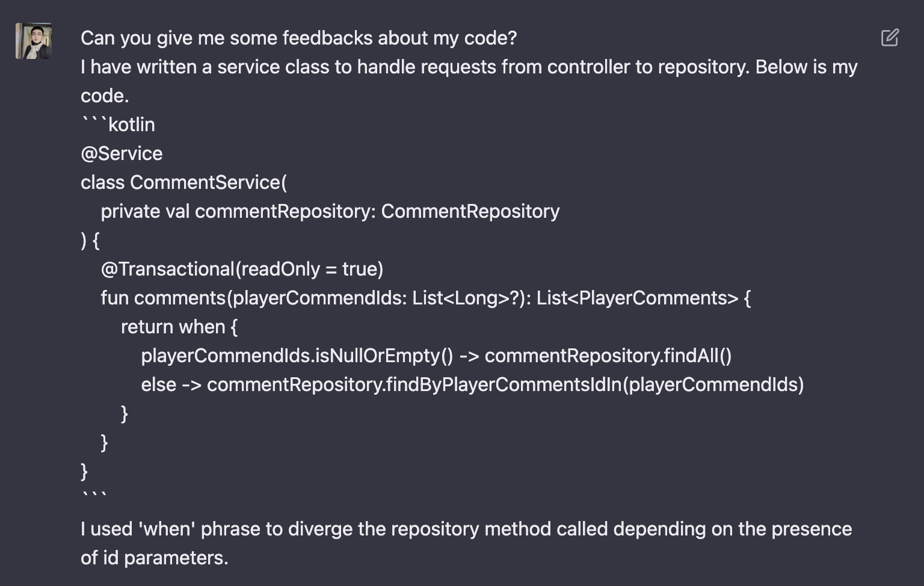Click 'commentRepository.findAll()' call text
Viewport: 924px width, 586px height.
pos(608,356)
